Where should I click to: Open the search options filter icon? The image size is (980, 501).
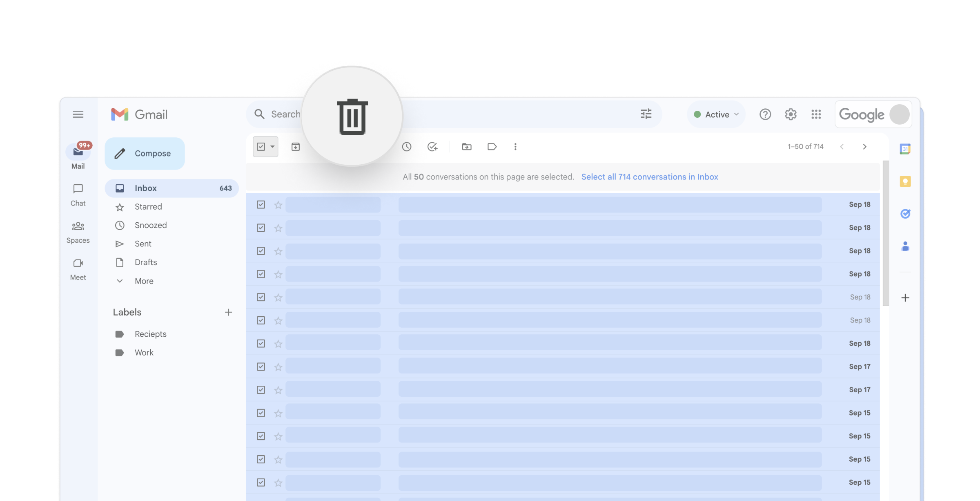[x=646, y=114]
